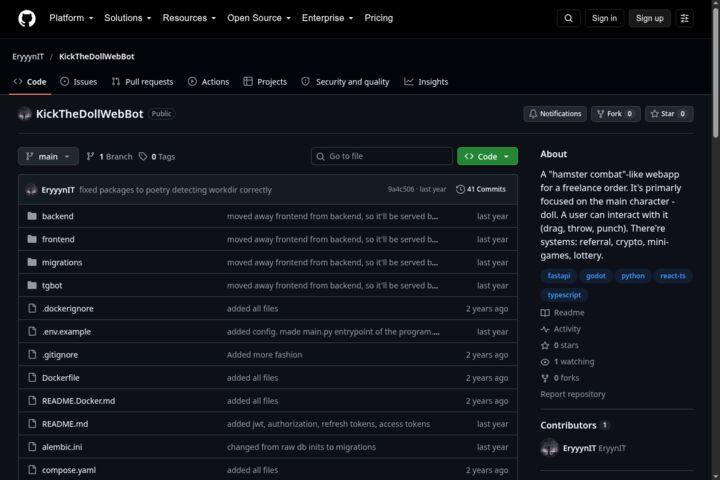
Task: Open the fastapi topic tag
Action: point(558,276)
